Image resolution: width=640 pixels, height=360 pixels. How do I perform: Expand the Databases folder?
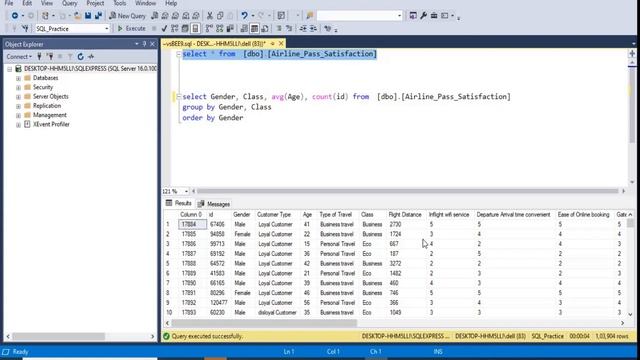(18, 78)
